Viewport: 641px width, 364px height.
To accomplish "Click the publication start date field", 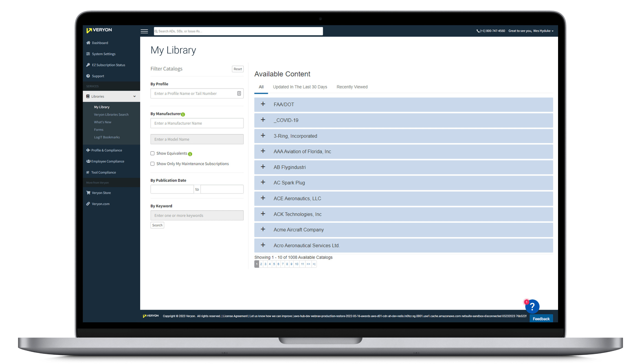I will click(172, 189).
